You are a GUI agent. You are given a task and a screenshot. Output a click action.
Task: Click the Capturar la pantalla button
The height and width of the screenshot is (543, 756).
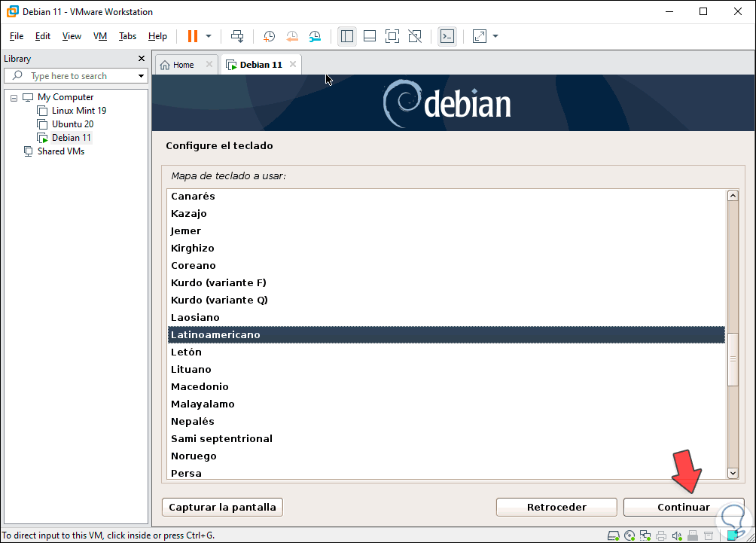222,508
